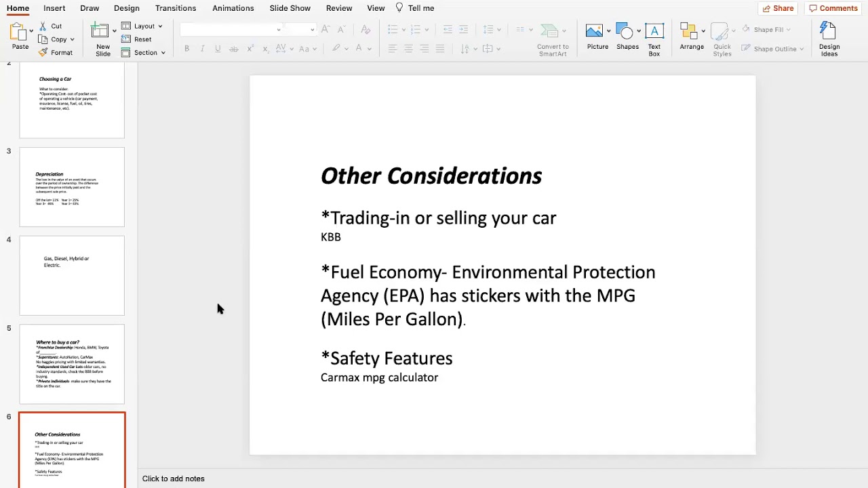Open the Slide Show tab
Image resolution: width=868 pixels, height=488 pixels.
point(290,8)
